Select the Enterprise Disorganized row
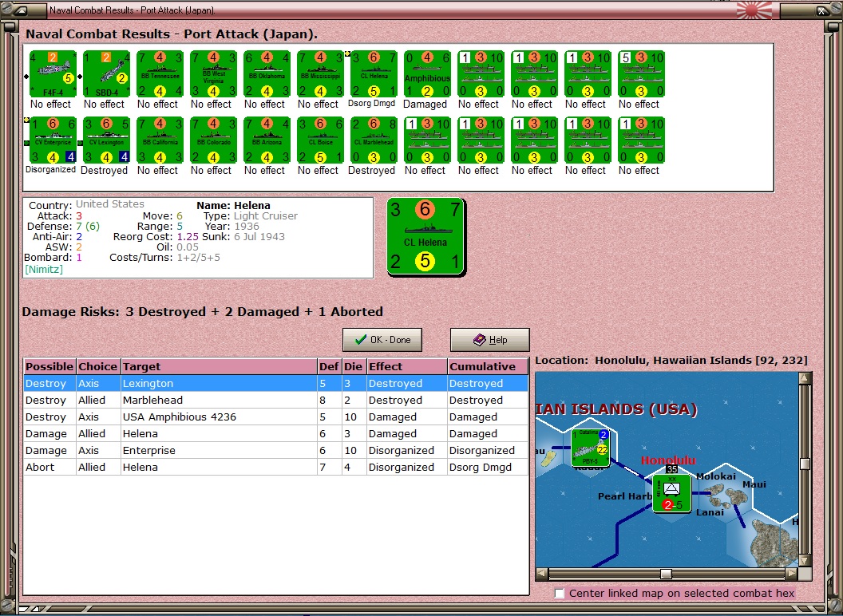 [x=275, y=451]
